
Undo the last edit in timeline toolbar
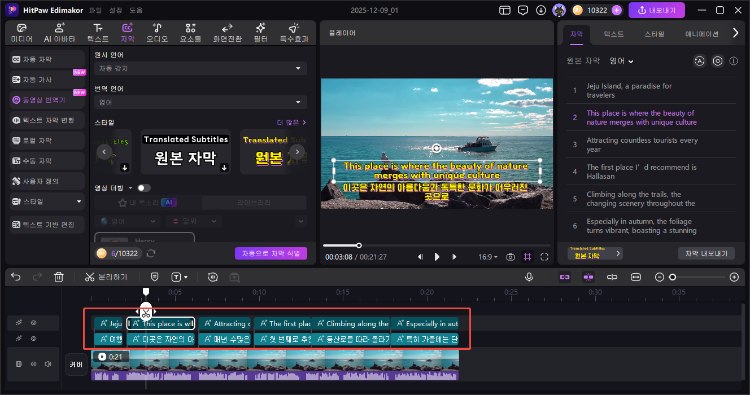pos(16,277)
